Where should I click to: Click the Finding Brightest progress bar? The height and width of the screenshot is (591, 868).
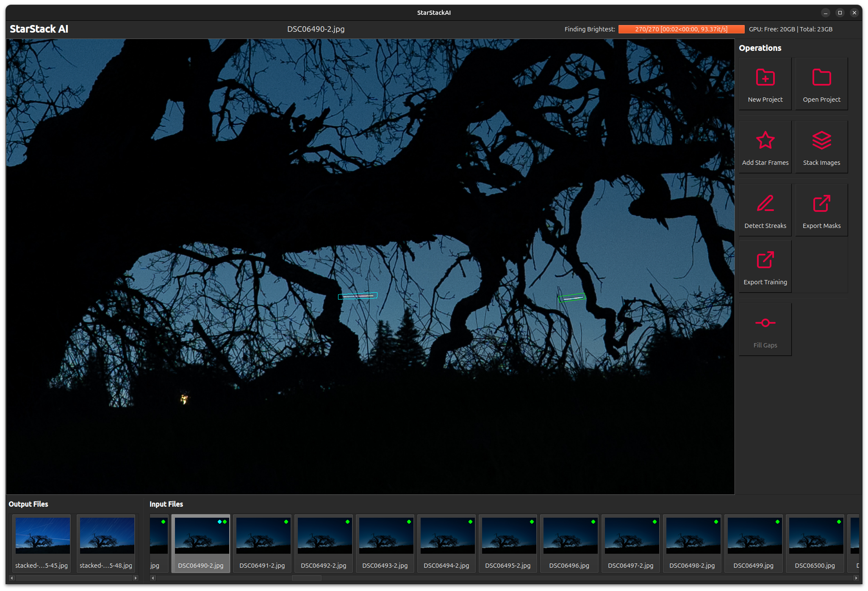coord(681,29)
